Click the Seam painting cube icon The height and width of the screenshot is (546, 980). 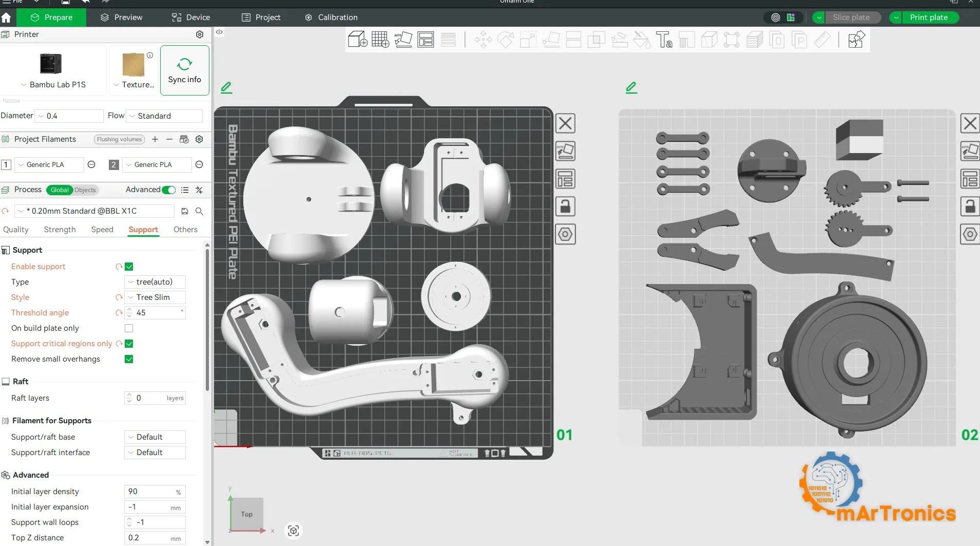click(709, 40)
